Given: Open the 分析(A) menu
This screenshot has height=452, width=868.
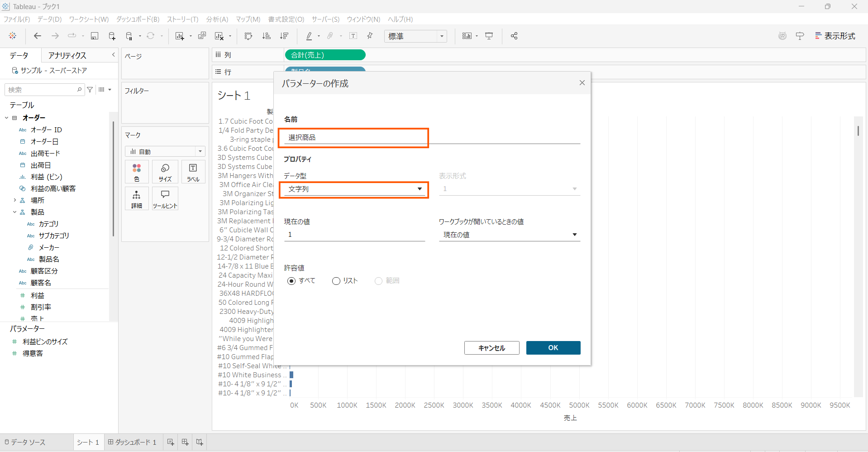Looking at the screenshot, I should tap(217, 19).
